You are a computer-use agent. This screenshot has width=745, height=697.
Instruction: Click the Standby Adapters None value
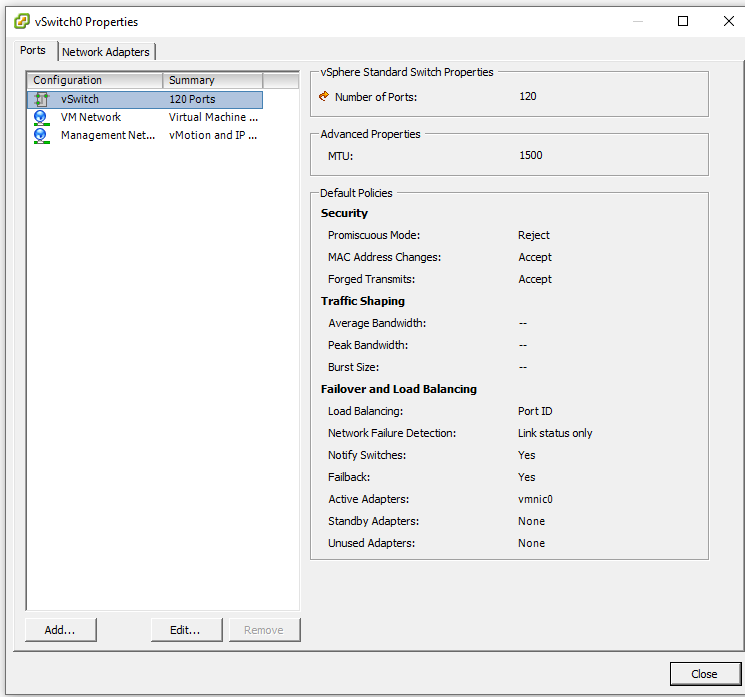click(x=531, y=521)
